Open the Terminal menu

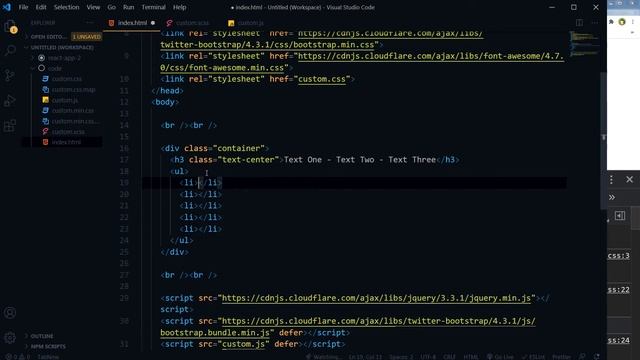click(153, 7)
